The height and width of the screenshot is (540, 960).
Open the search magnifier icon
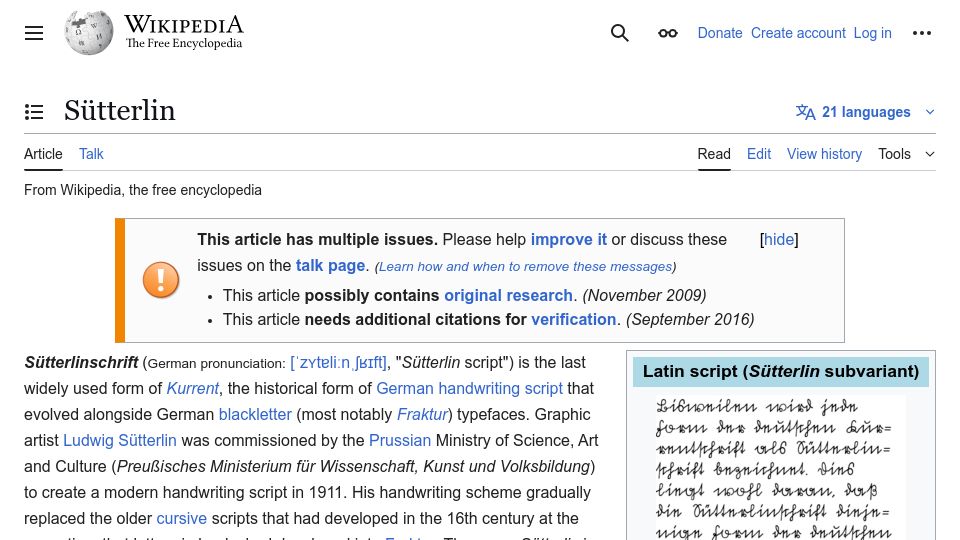[620, 33]
